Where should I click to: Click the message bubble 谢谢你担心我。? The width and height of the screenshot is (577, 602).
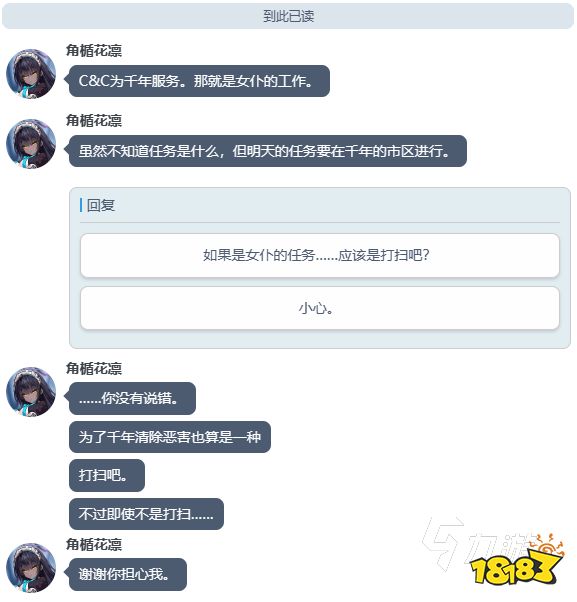click(127, 574)
